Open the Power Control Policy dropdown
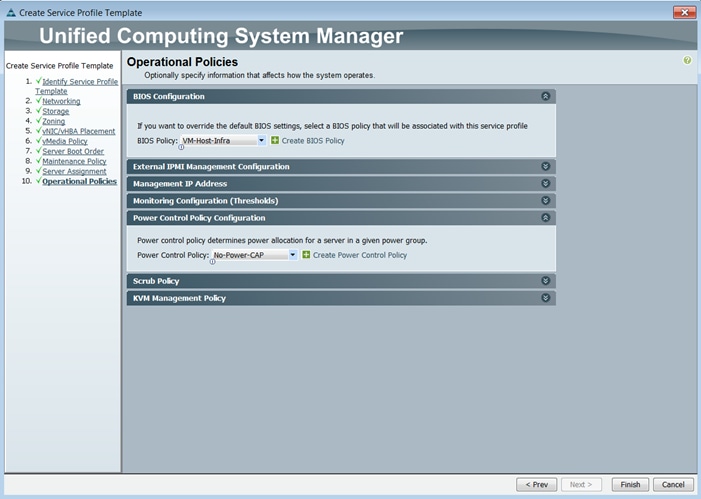 293,255
